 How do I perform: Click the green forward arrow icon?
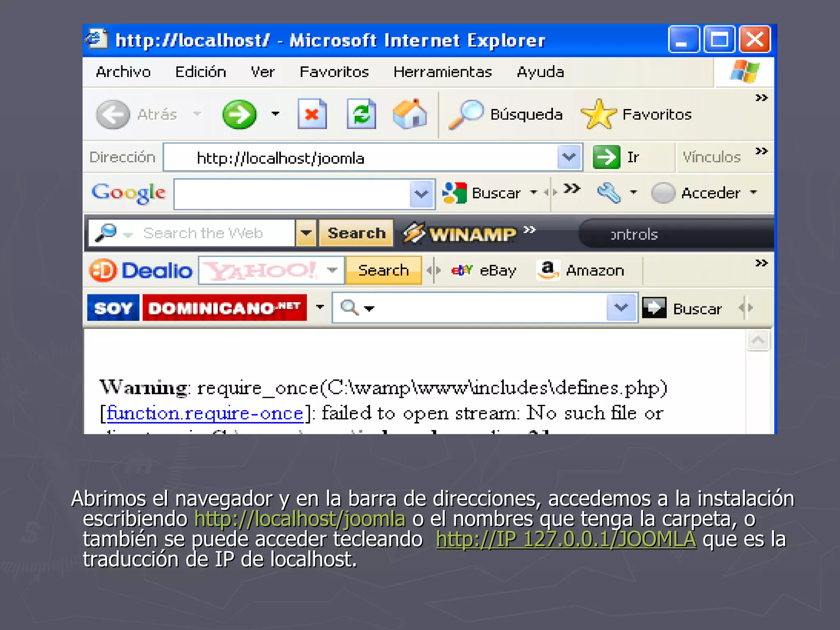coord(240,114)
